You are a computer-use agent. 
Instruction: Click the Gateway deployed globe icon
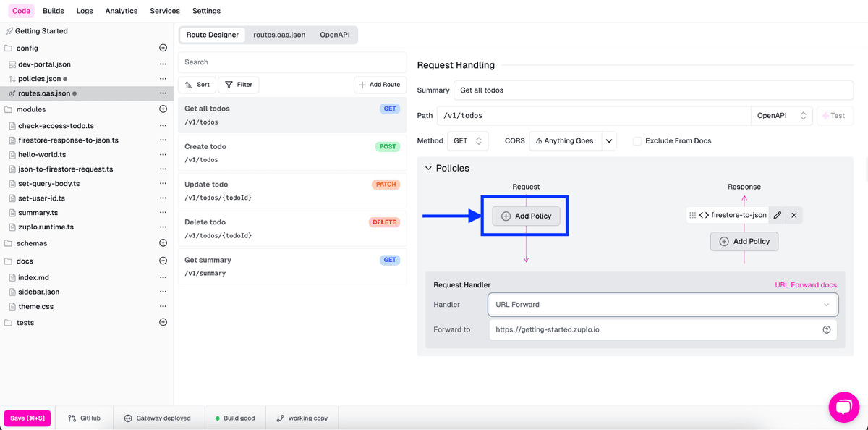[127, 418]
